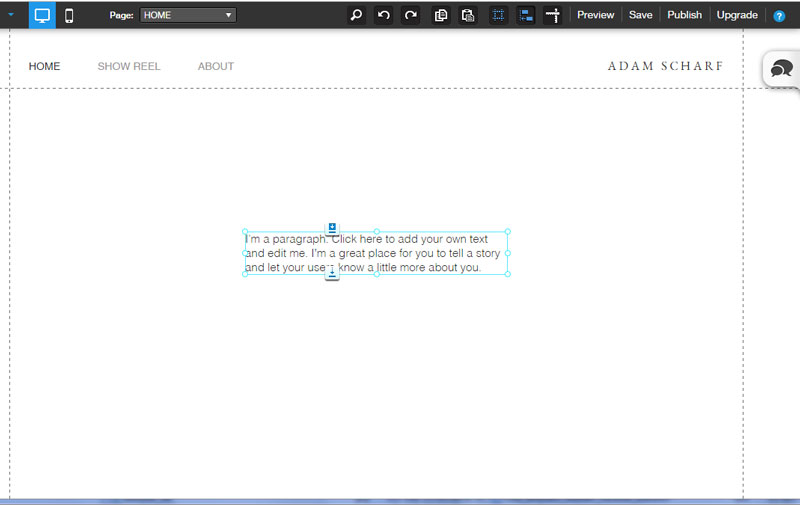This screenshot has height=505, width=800.
Task: Switch to mobile editor view
Action: point(69,16)
